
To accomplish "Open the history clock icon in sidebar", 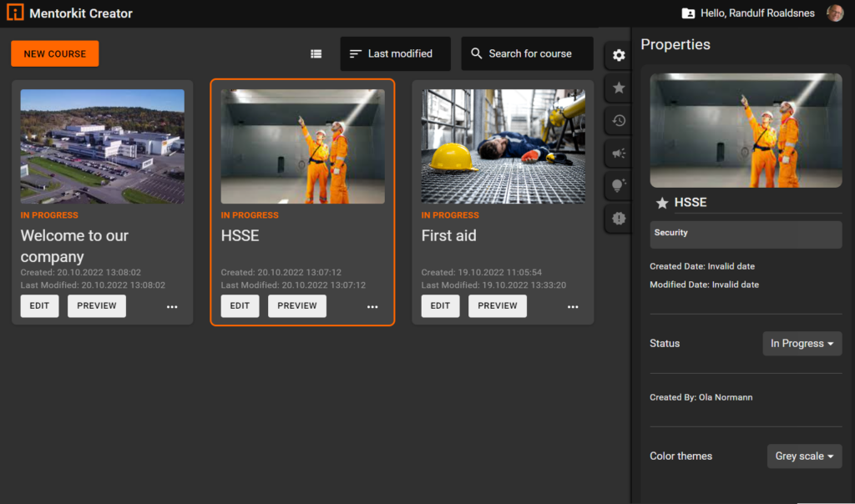I will click(619, 120).
